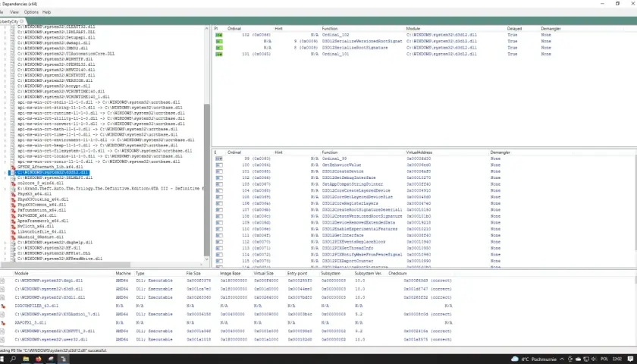Screen dimensions: 637x364
Task: Open the Help menu
Action: (47, 12)
